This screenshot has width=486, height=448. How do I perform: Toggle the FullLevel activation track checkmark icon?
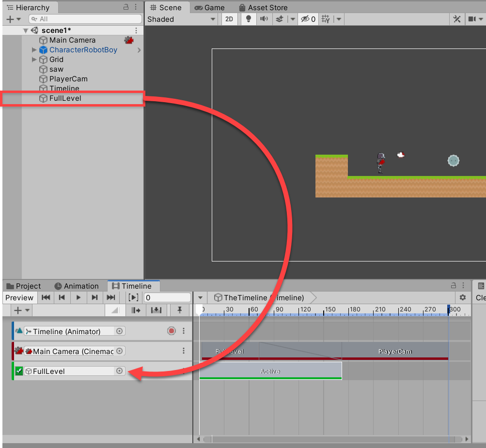point(19,371)
